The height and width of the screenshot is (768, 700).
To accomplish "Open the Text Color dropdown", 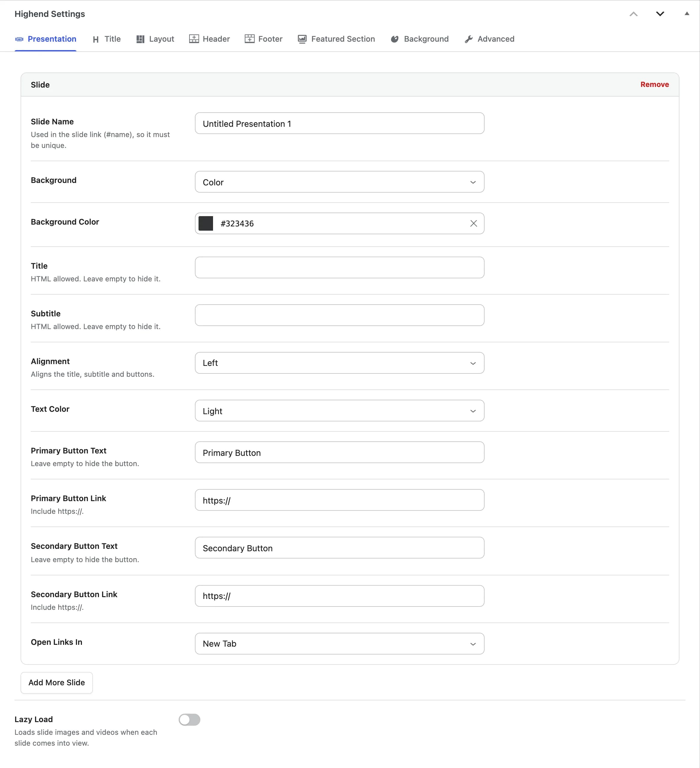I will click(339, 411).
